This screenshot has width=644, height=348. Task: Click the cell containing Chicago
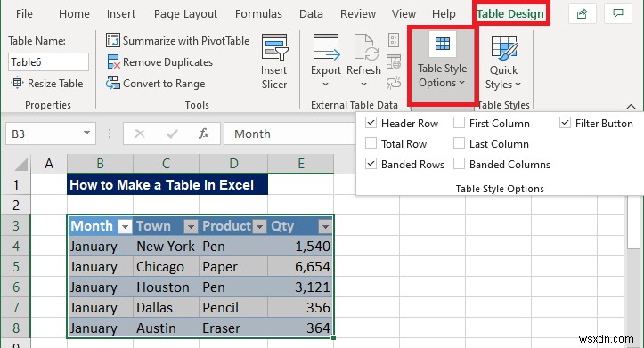(166, 267)
